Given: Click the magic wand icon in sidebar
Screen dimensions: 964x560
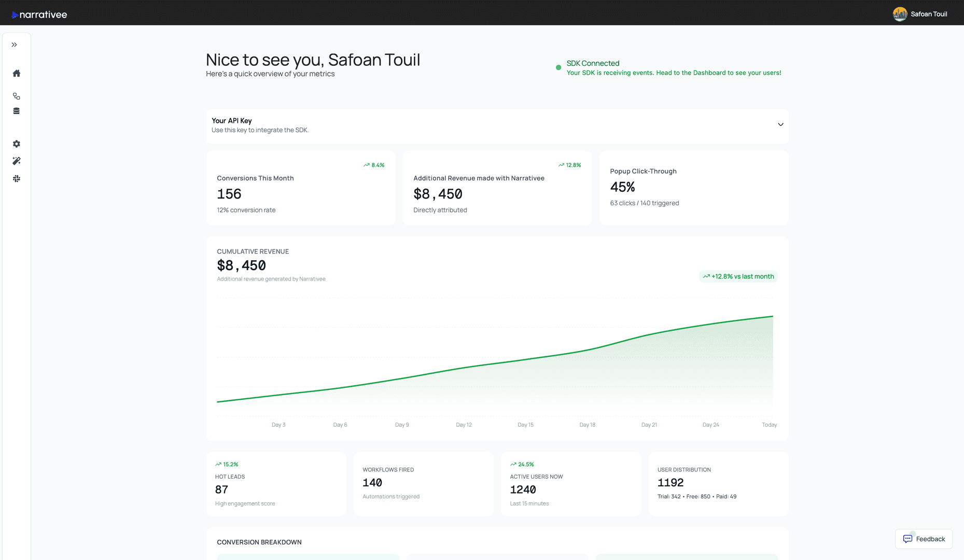Looking at the screenshot, I should pos(17,161).
